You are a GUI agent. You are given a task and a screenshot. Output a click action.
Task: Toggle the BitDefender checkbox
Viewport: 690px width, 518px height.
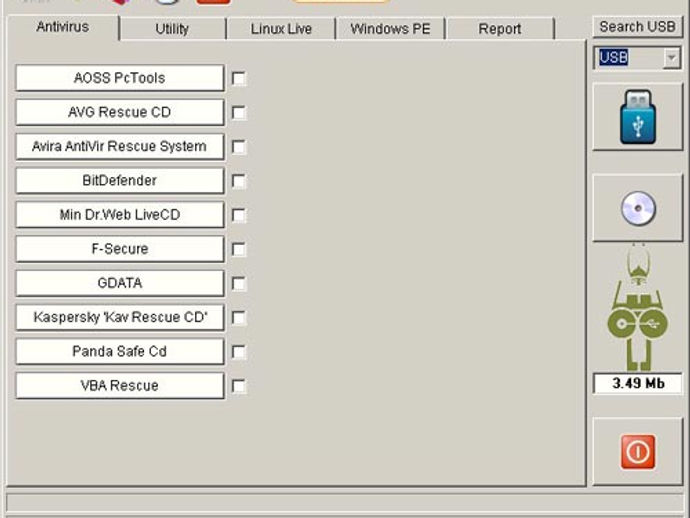(239, 181)
